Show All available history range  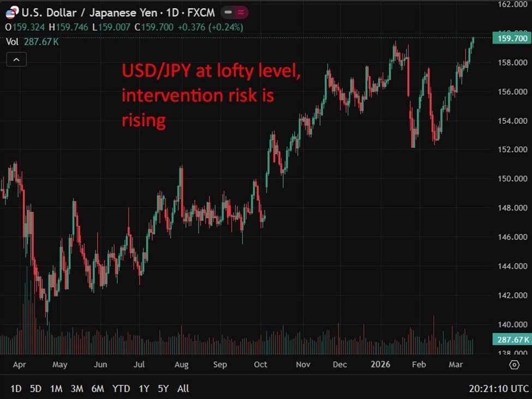(x=183, y=389)
